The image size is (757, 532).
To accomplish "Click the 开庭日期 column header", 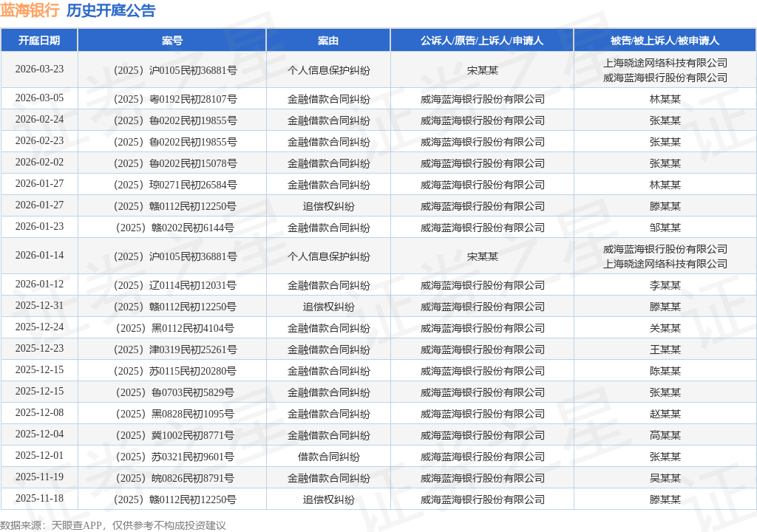I will pos(39,41).
